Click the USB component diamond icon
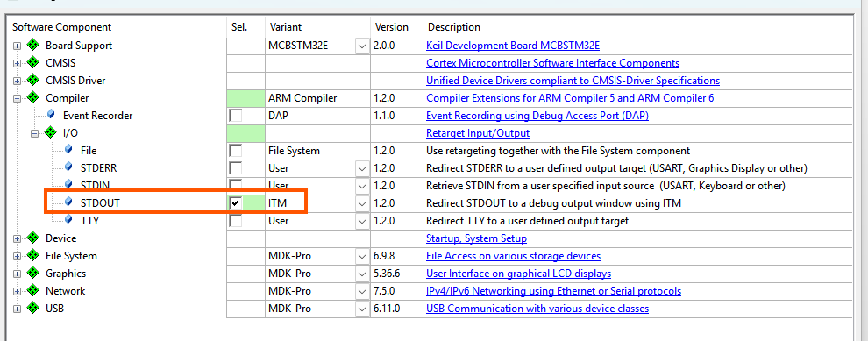The width and height of the screenshot is (868, 341). click(33, 309)
